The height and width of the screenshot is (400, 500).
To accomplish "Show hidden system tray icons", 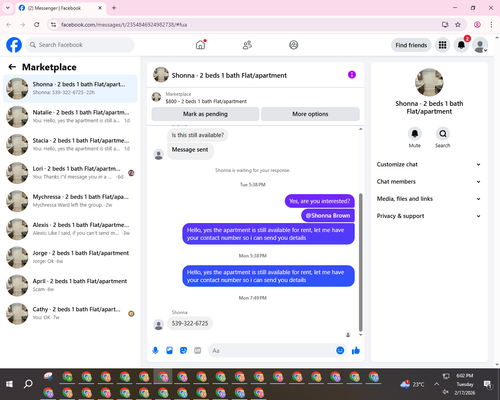I will 436,384.
